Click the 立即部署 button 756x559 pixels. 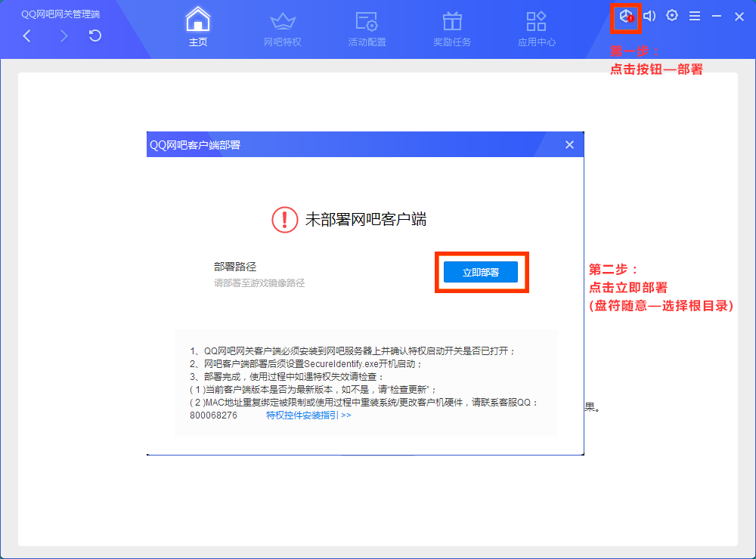coord(481,272)
